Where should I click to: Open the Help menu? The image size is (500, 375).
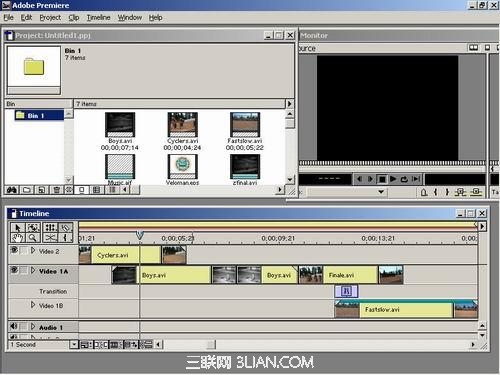155,18
